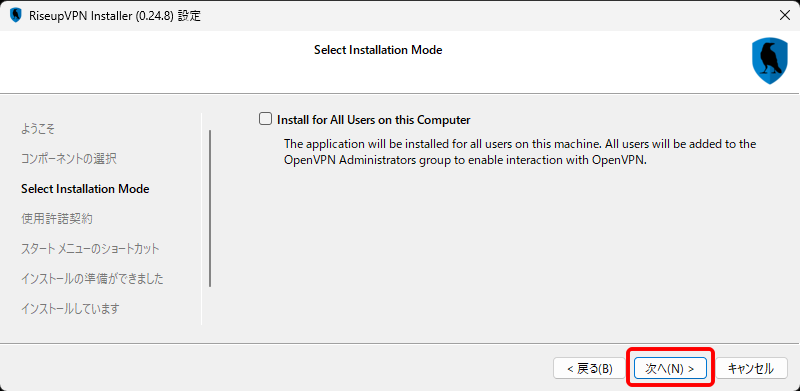Select the インストールしています step
This screenshot has height=391, width=800.
coord(70,309)
